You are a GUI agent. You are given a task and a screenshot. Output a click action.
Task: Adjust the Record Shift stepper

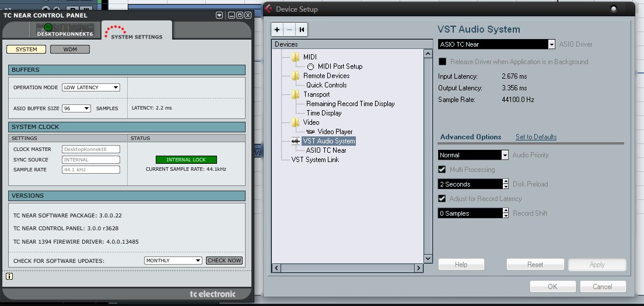click(x=506, y=213)
